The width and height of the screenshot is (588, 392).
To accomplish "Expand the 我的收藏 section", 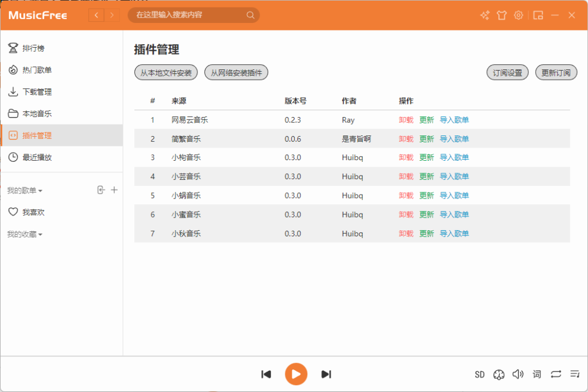I will click(x=25, y=234).
